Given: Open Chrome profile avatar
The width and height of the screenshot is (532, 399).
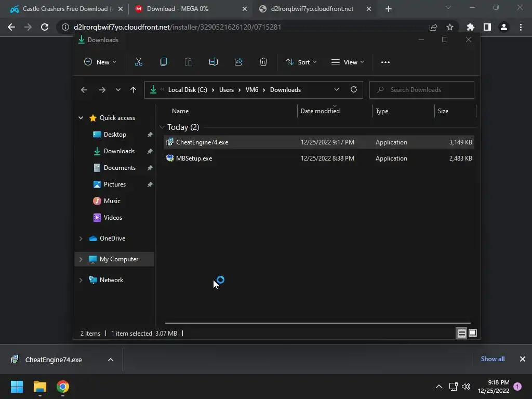Looking at the screenshot, I should click(504, 27).
